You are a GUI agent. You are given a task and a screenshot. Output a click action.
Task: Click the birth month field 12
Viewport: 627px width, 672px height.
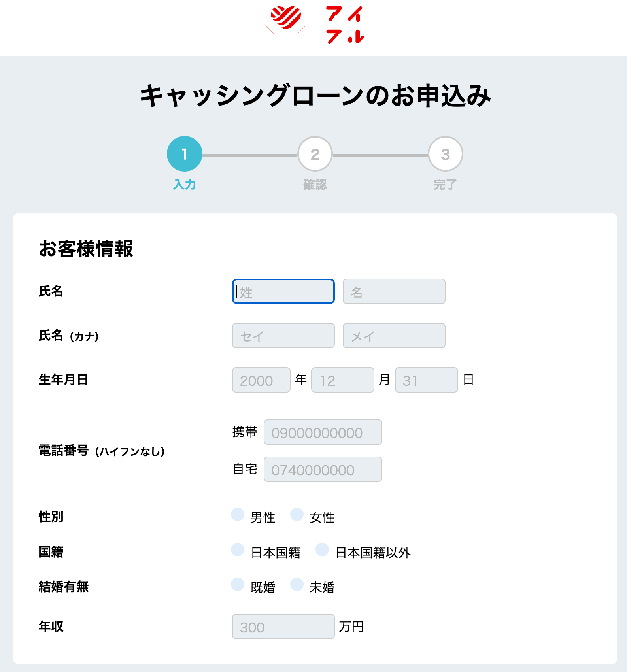coord(343,380)
